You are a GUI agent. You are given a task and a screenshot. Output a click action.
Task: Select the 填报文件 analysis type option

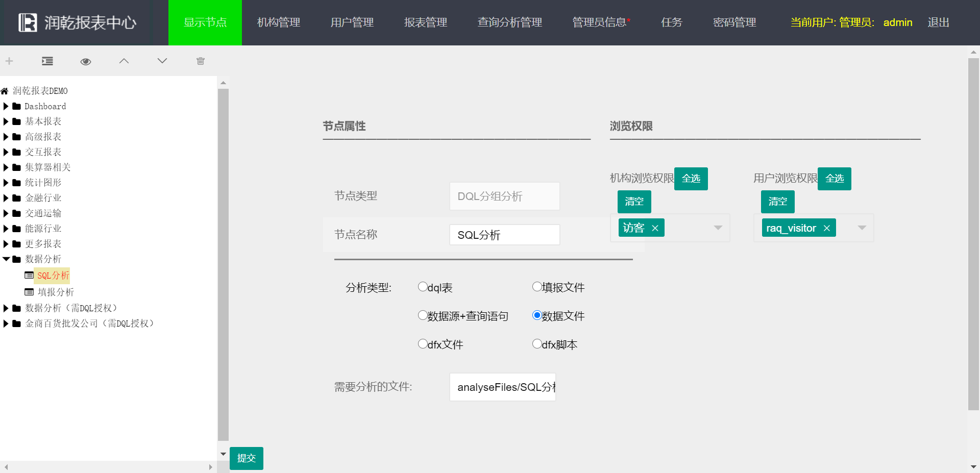537,287
